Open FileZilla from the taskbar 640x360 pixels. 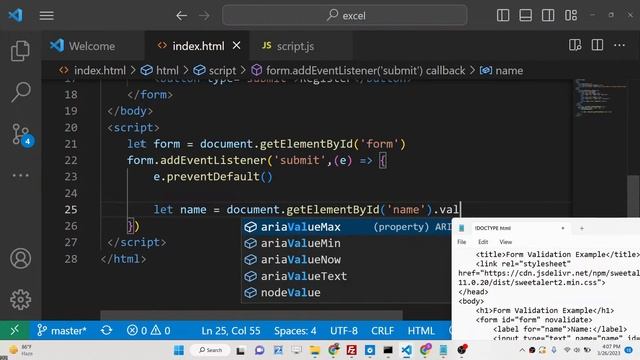pyautogui.click(x=351, y=350)
